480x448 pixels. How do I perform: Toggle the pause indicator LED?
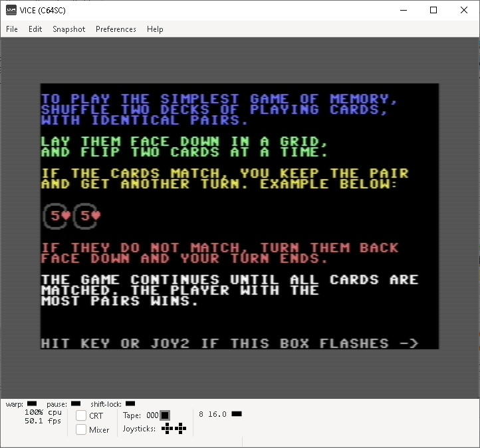pos(76,403)
